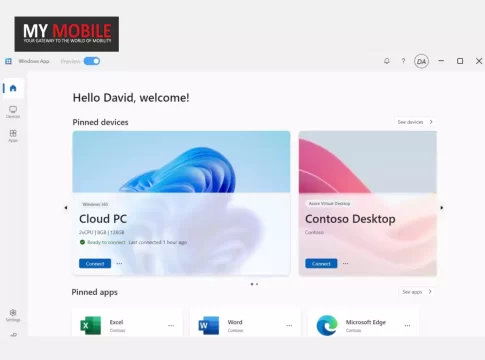Advance pinned devices with the right arrow
The image size is (485, 360).
coord(442,208)
